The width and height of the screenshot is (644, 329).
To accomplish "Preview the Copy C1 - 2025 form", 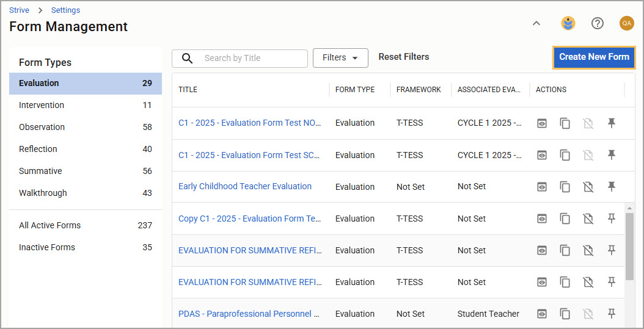I will pyautogui.click(x=542, y=219).
